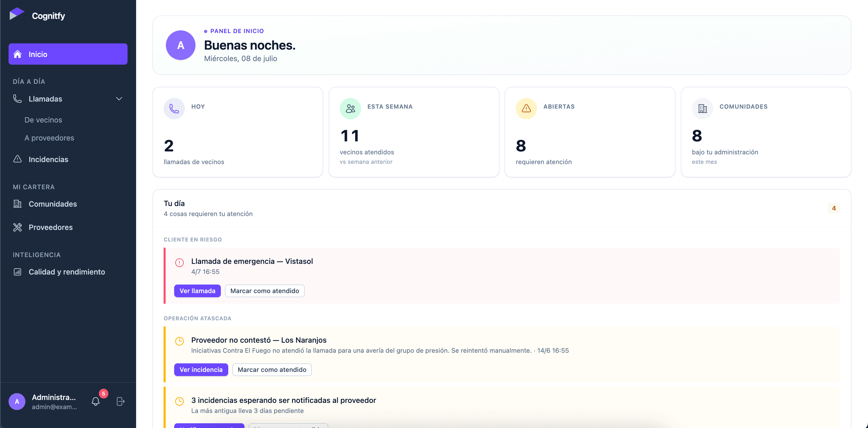Click Llamada de emergencia — Vistasol title

click(252, 261)
